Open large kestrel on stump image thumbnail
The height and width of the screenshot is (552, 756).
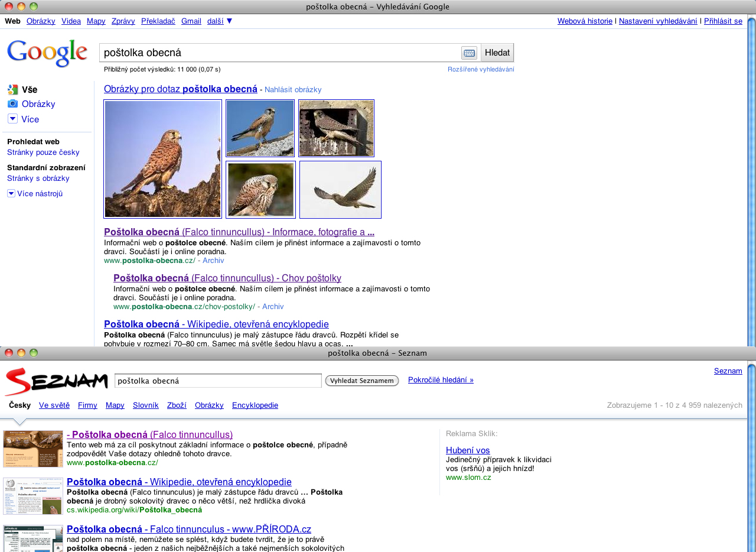point(162,158)
